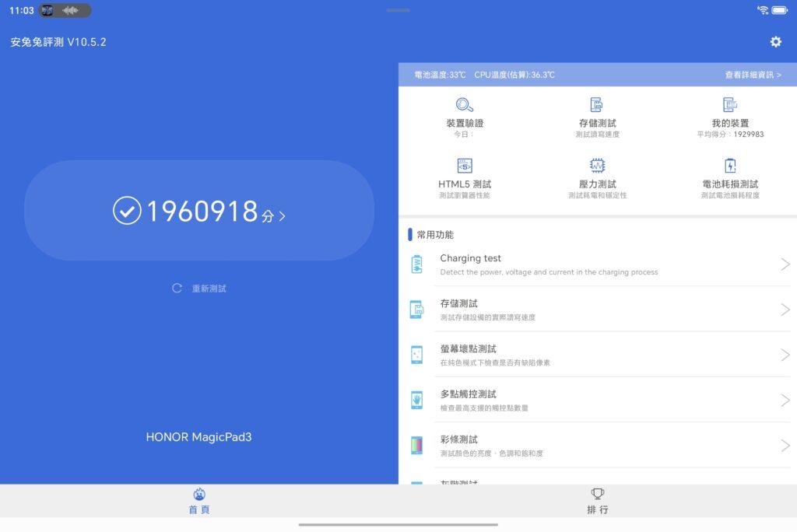Tap the 裝置驗證 magnifier icon
This screenshot has width=797, height=532.
465,105
